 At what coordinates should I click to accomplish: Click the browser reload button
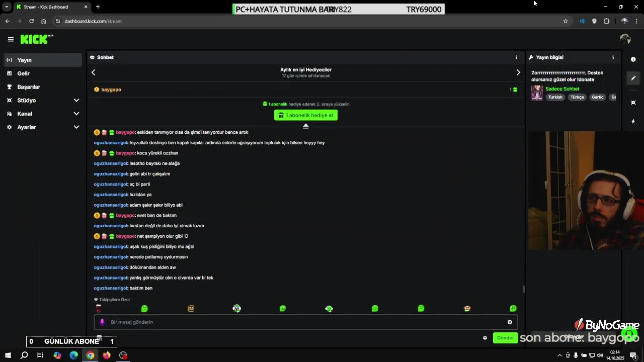[31, 21]
